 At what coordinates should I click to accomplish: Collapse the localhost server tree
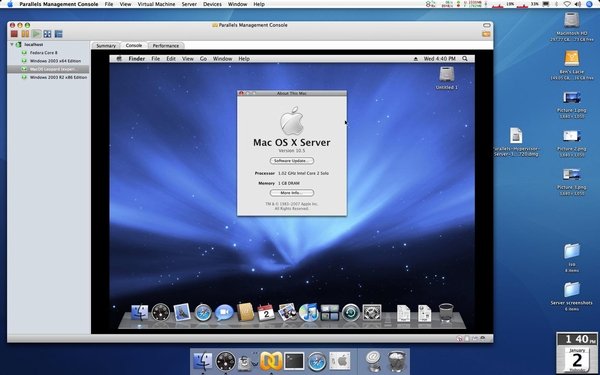pos(12,44)
